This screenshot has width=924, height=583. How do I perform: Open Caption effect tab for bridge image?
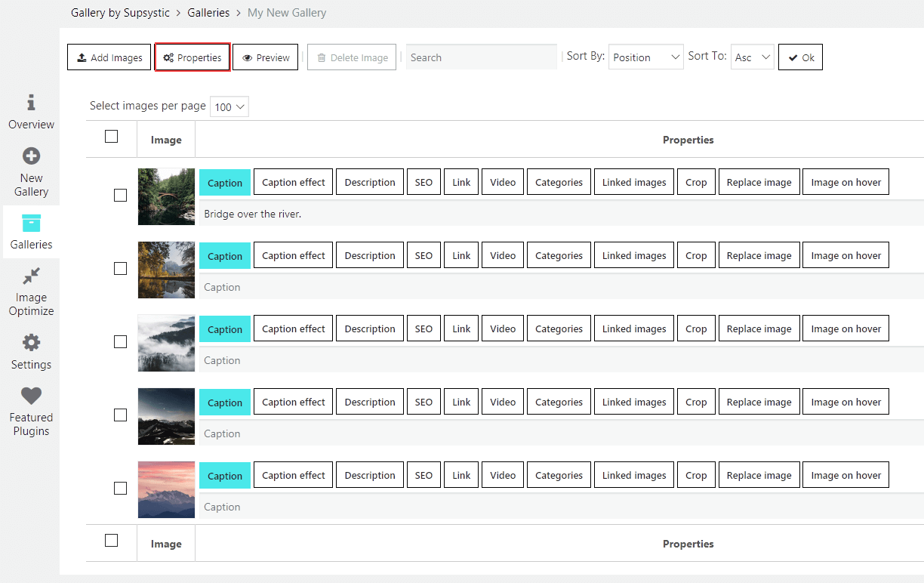coord(293,182)
